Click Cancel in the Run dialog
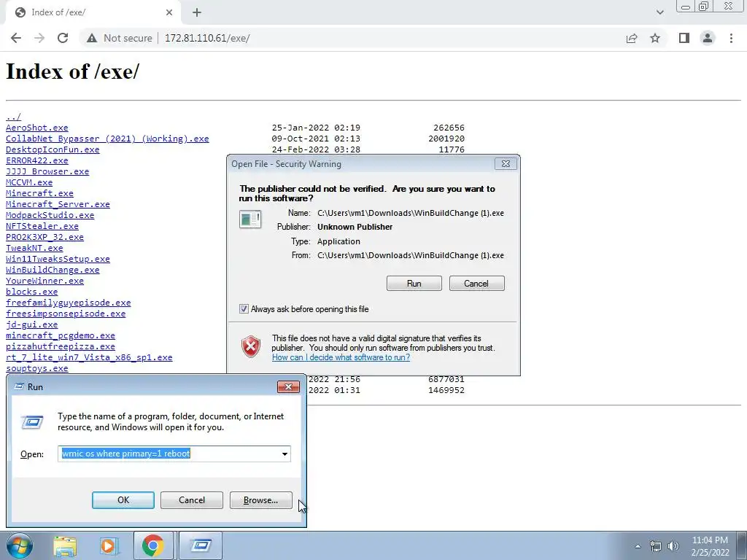The width and height of the screenshot is (747, 560). click(x=192, y=500)
